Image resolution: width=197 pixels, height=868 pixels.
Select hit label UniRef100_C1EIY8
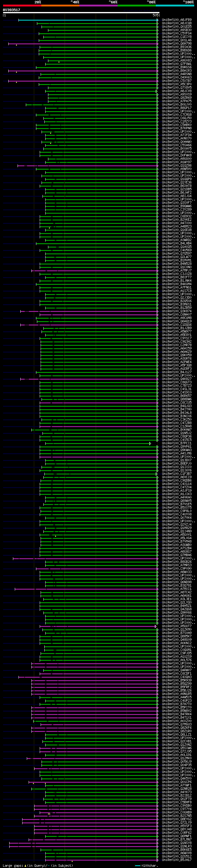tap(177, 37)
